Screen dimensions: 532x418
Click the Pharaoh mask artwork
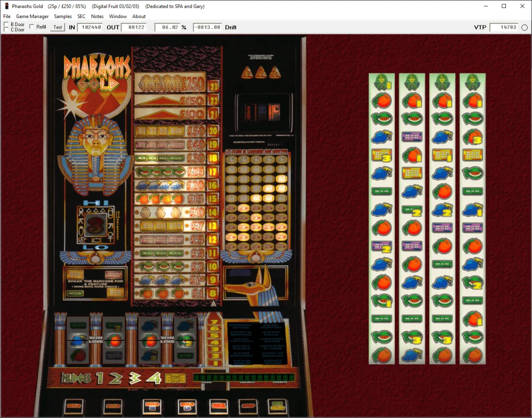click(x=96, y=155)
